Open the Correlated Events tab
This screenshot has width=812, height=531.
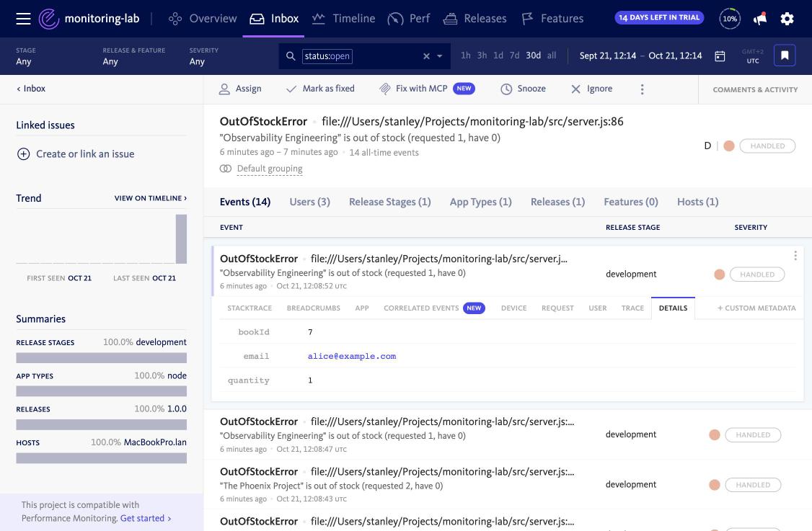(x=434, y=308)
